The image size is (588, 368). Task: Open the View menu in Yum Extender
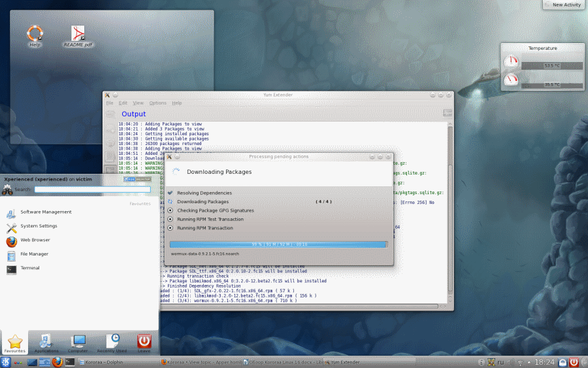click(x=138, y=103)
